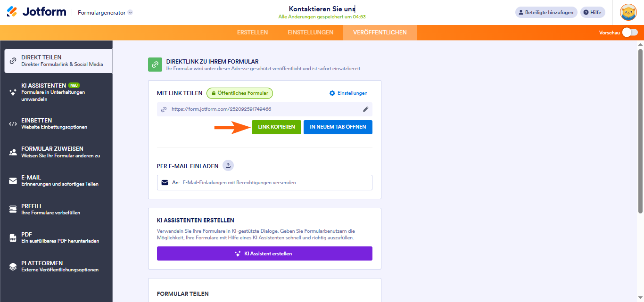This screenshot has width=644, height=302.
Task: Click the Link kopieren button
Action: (x=276, y=127)
